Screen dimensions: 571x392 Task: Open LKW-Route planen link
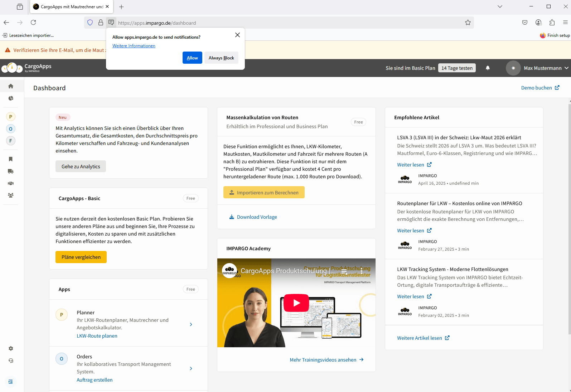click(97, 336)
